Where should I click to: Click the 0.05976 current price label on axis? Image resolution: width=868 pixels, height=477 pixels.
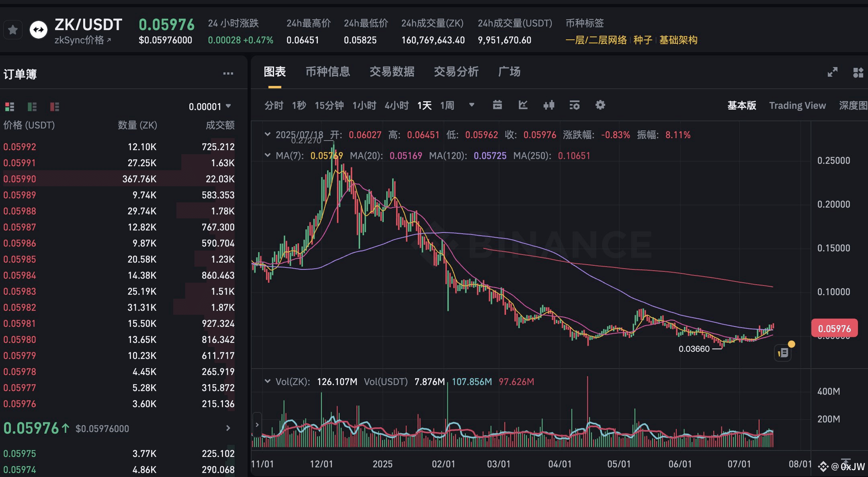pyautogui.click(x=835, y=328)
